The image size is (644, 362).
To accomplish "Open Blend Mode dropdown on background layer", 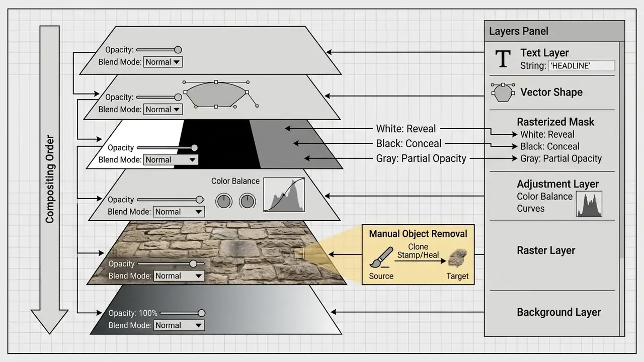I will pos(179,325).
